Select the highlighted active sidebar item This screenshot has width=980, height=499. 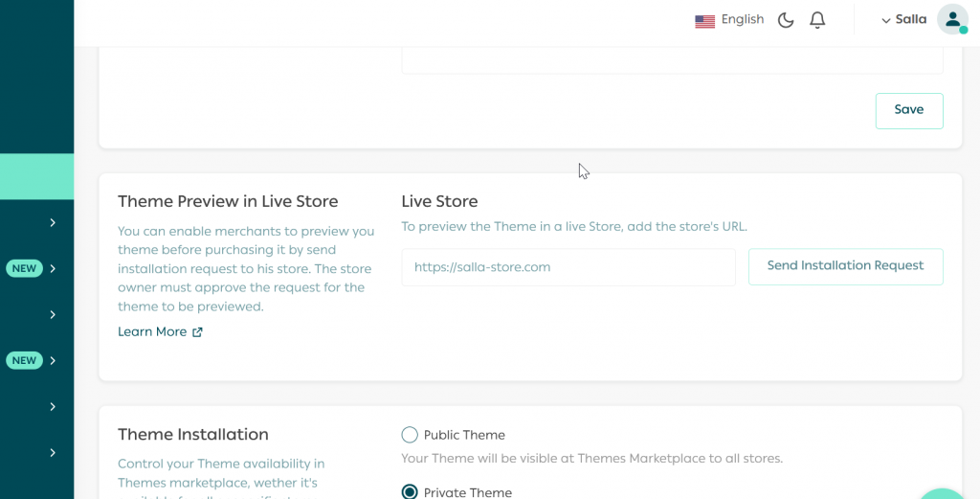coord(36,176)
